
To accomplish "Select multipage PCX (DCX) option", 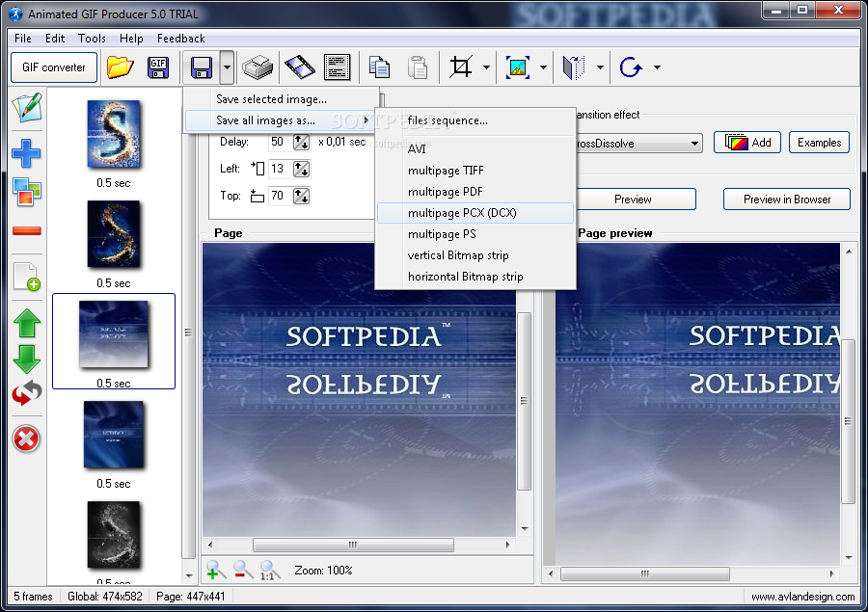I will [x=475, y=213].
